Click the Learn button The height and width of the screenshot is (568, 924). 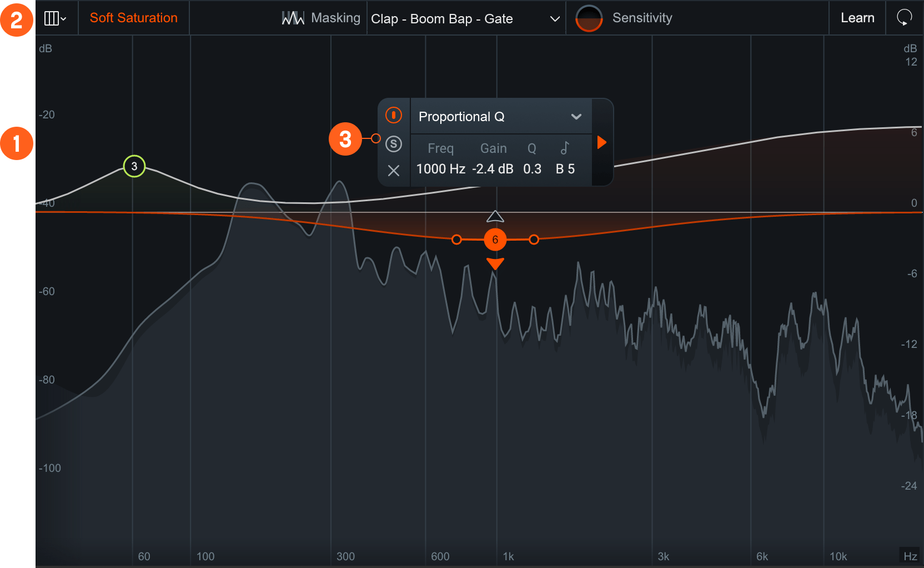pos(857,17)
